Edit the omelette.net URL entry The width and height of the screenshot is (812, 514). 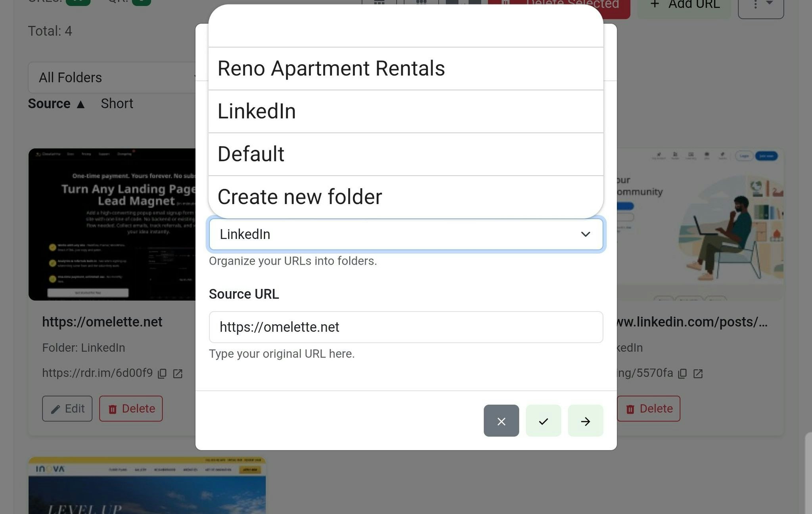(67, 409)
